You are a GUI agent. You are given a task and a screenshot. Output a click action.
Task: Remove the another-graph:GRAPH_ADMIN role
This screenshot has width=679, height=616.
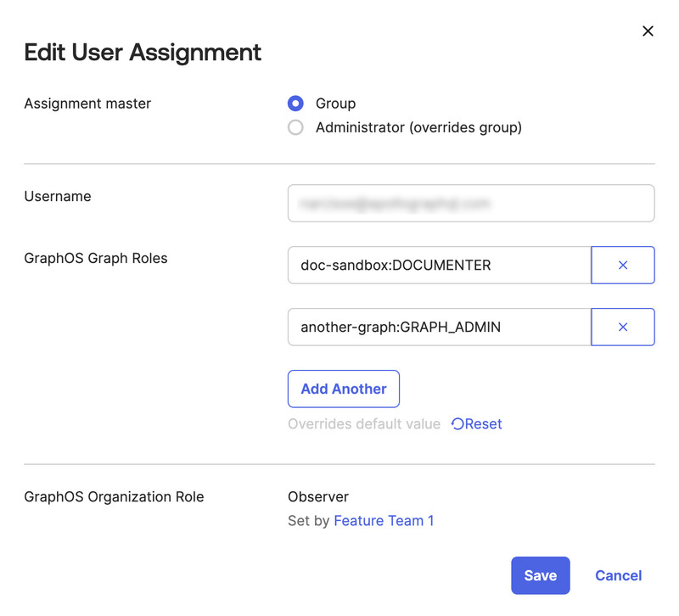tap(623, 328)
